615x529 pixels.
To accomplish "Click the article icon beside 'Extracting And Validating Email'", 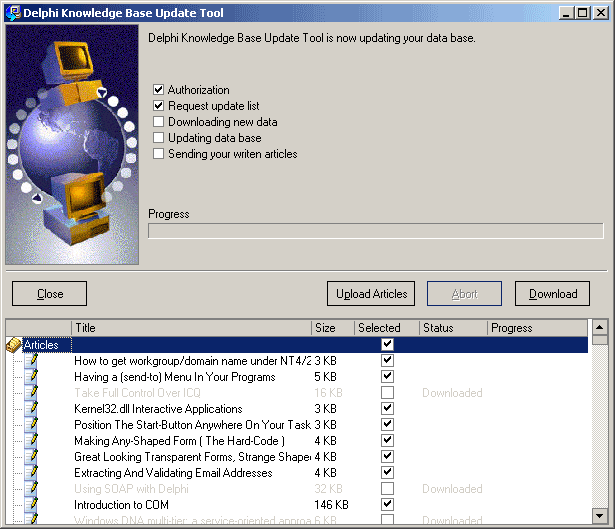I will click(x=31, y=473).
